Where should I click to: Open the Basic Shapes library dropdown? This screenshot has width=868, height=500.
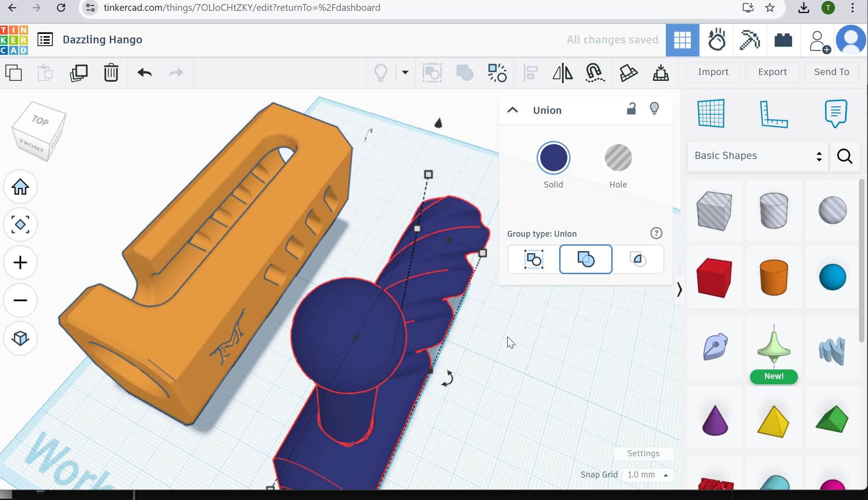point(758,156)
